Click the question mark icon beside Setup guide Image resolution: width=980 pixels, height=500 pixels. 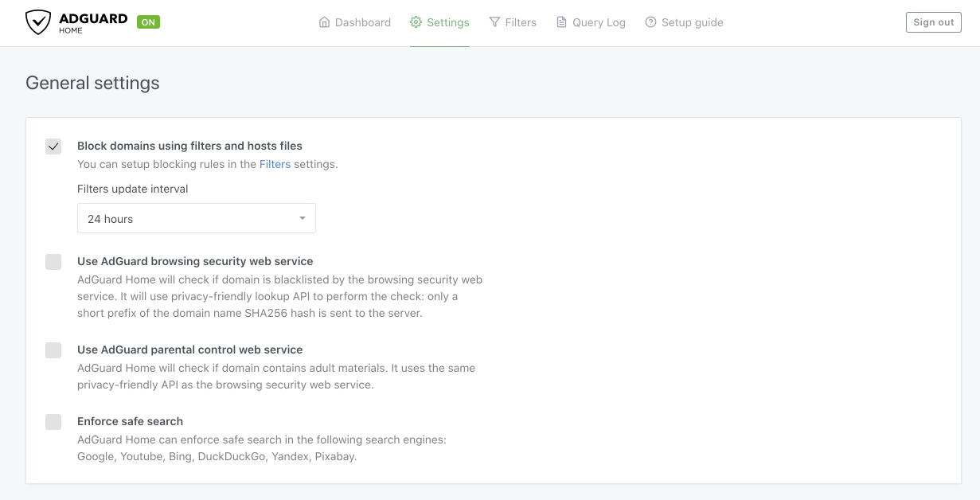pos(650,22)
